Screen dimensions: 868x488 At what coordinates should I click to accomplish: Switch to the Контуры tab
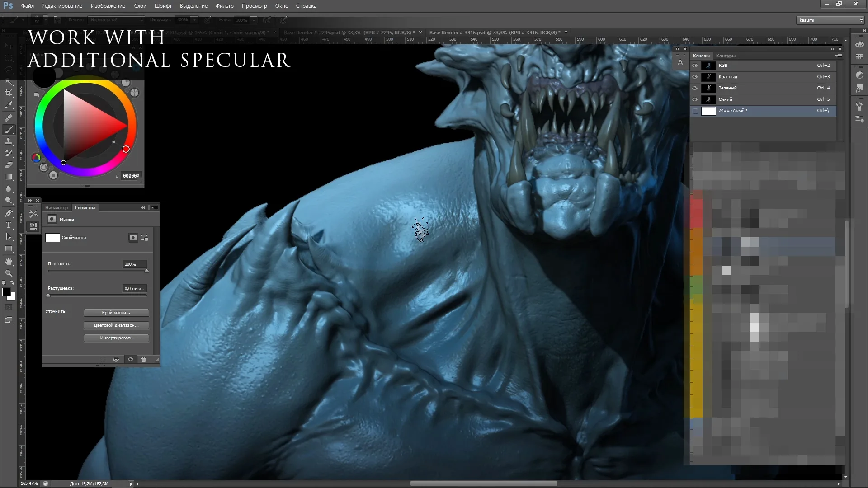pyautogui.click(x=726, y=56)
